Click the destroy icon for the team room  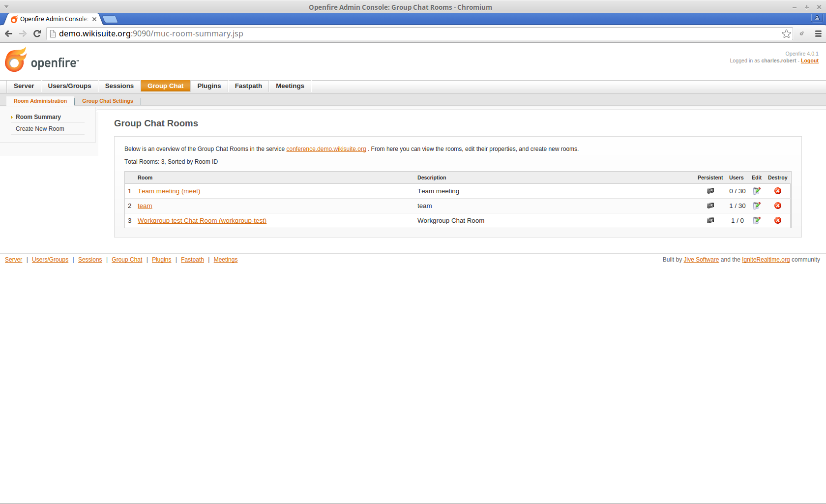point(778,206)
